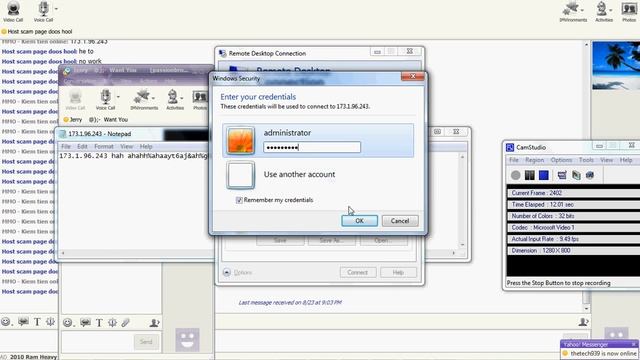Click the CamStudio record button

pyautogui.click(x=516, y=175)
